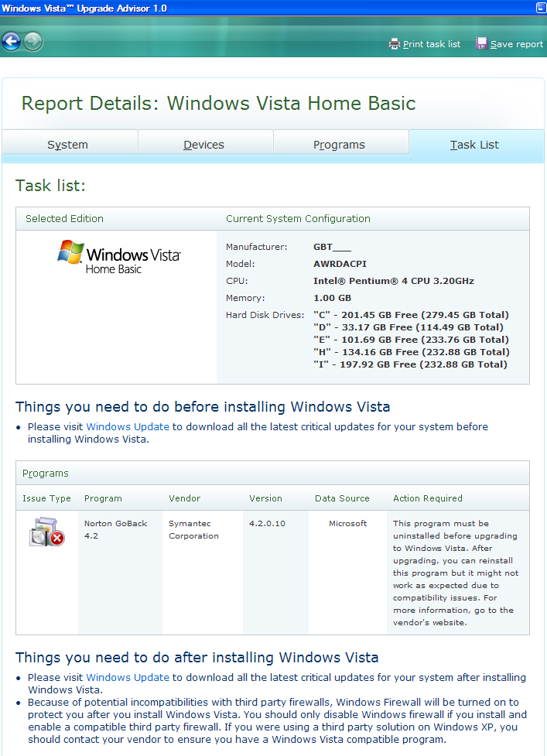
Task: Open the System tab
Action: pos(70,145)
